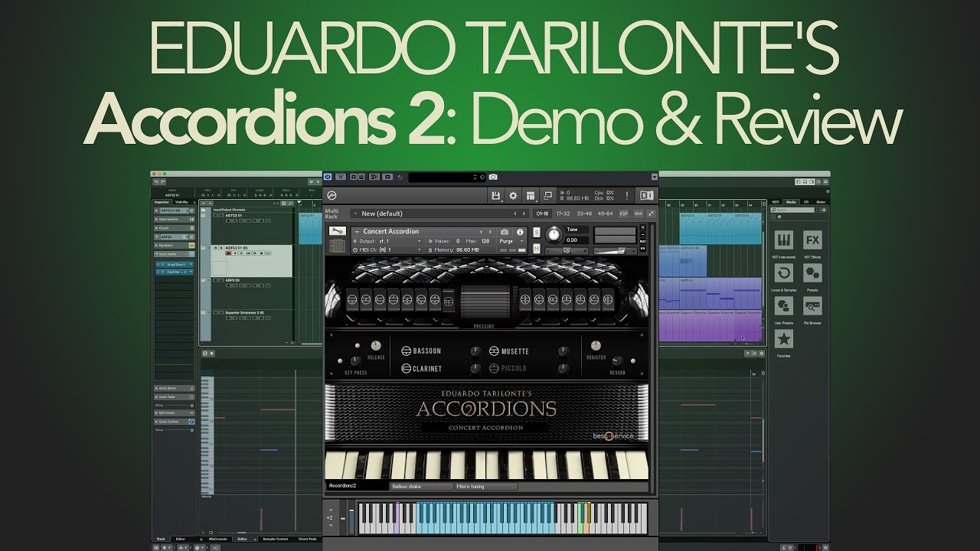Screen dimensions: 980x551
Task: Open the Purge dropdown menu
Action: tap(512, 241)
